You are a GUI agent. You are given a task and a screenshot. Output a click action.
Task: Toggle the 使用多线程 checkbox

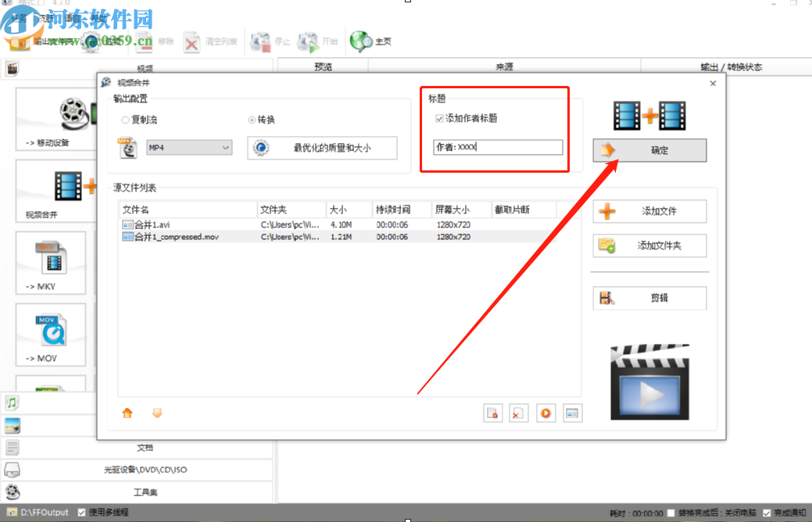pyautogui.click(x=81, y=512)
